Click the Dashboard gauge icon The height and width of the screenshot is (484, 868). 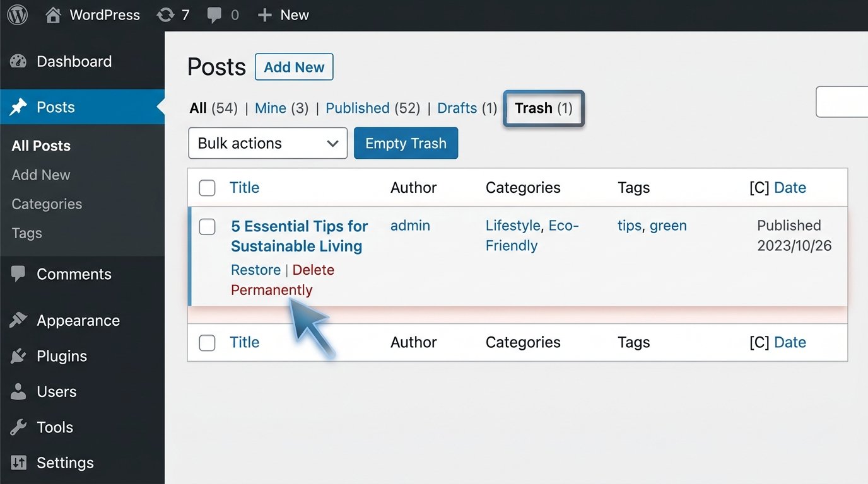(x=18, y=62)
